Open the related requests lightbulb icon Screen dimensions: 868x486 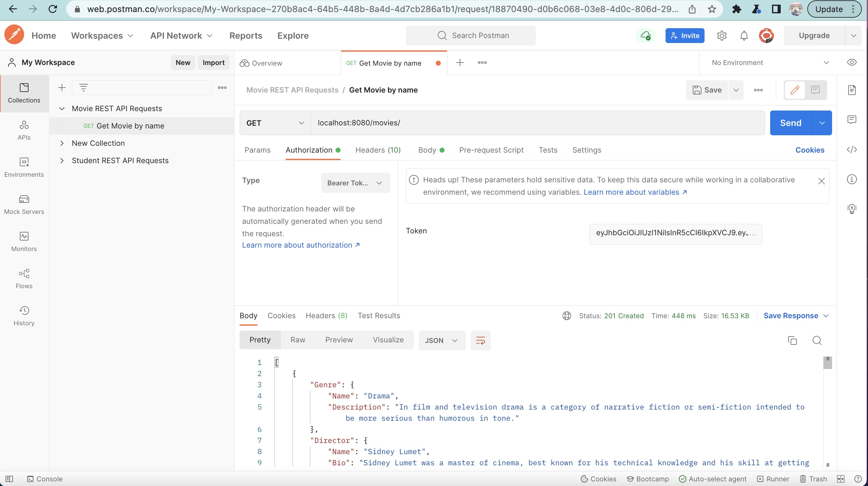tap(852, 209)
